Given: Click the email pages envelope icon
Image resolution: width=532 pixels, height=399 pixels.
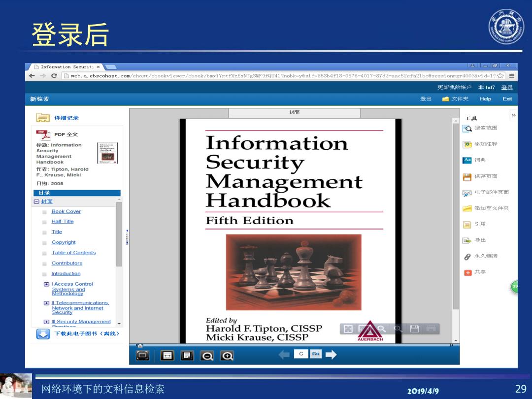Looking at the screenshot, I should coord(467,193).
